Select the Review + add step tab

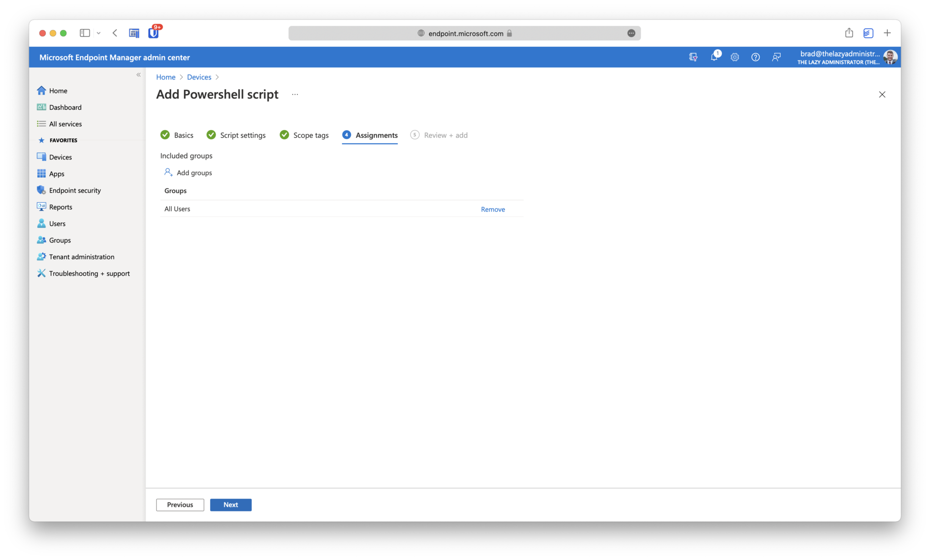point(439,135)
